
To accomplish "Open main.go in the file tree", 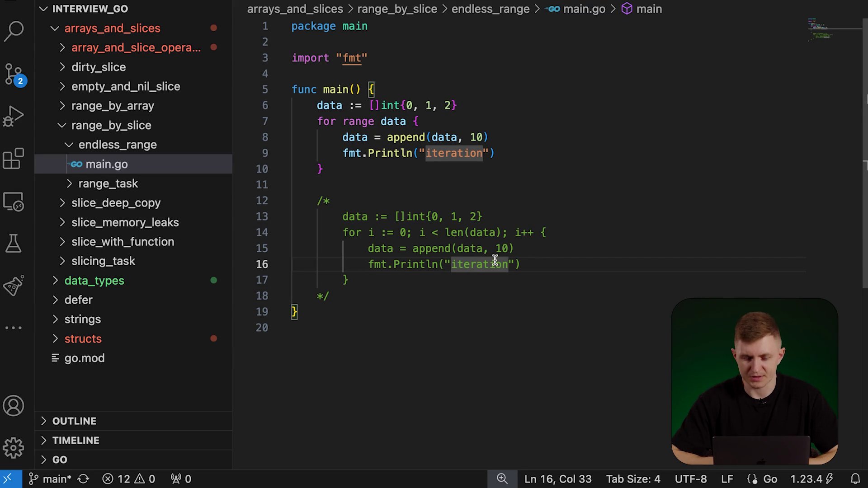I will [133, 164].
